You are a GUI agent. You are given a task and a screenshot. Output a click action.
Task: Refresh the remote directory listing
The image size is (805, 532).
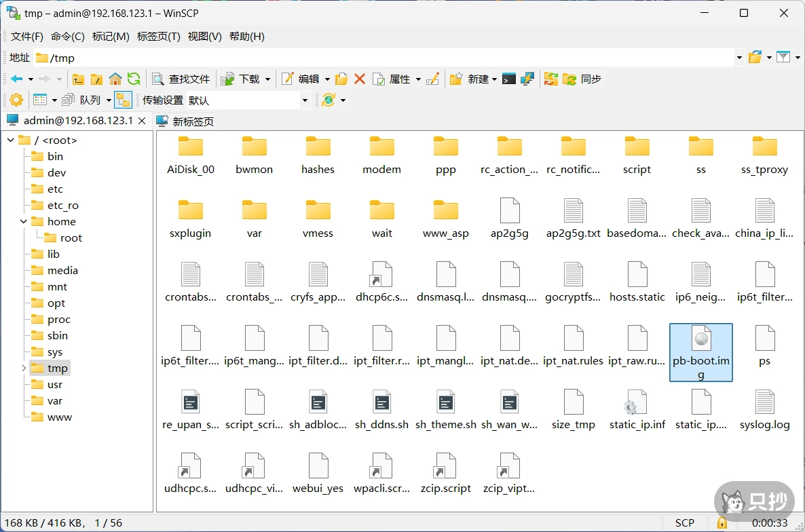tap(134, 79)
